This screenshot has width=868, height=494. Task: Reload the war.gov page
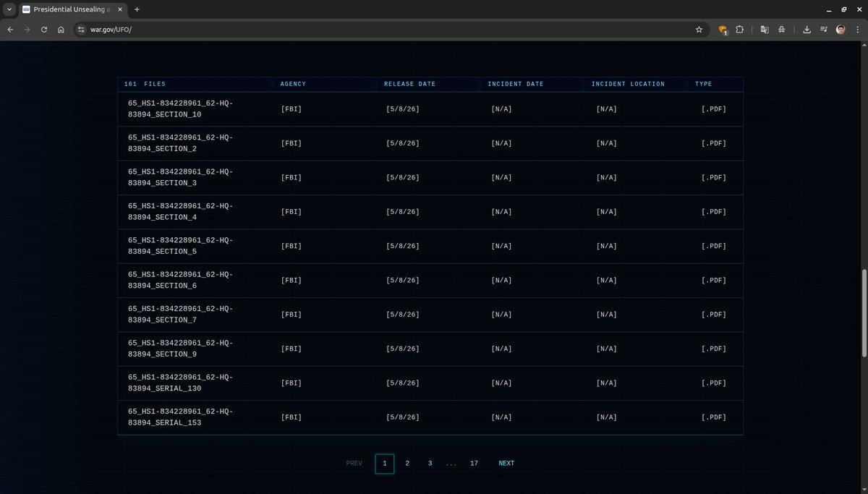44,30
